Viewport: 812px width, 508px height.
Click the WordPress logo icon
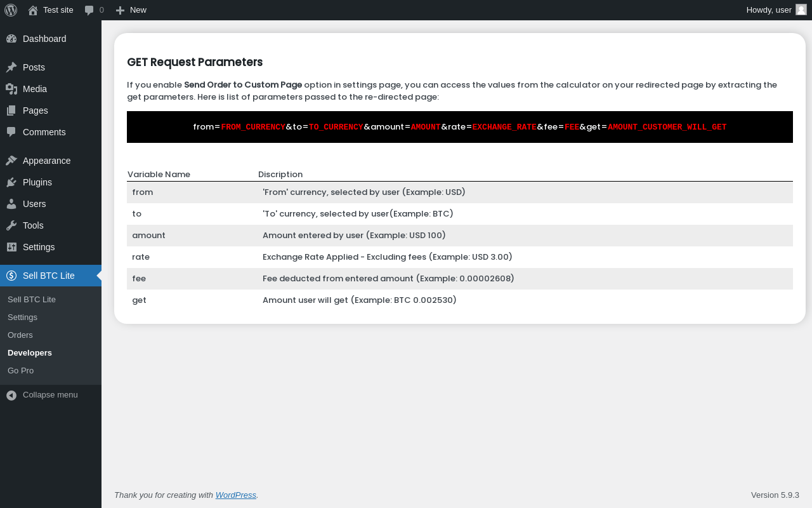[11, 10]
